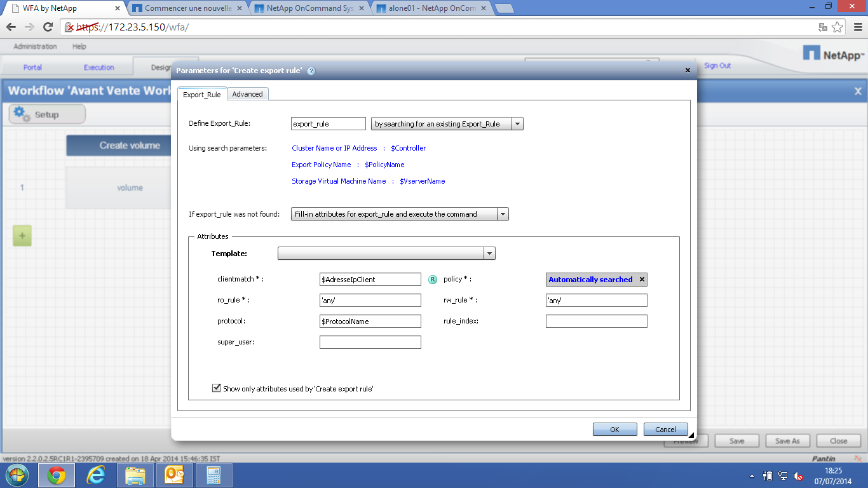Image resolution: width=868 pixels, height=488 pixels.
Task: Select the 'Create volume' column header
Action: point(119,146)
